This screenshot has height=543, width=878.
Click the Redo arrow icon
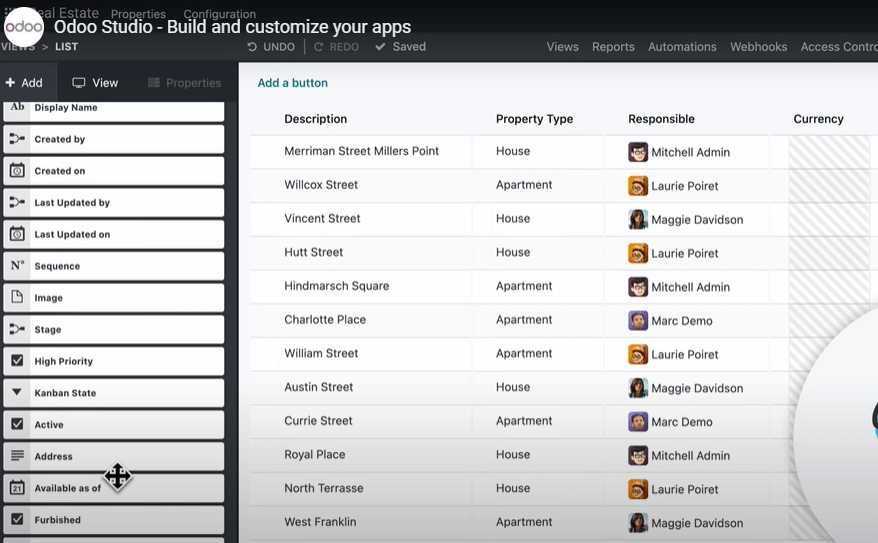pos(319,47)
